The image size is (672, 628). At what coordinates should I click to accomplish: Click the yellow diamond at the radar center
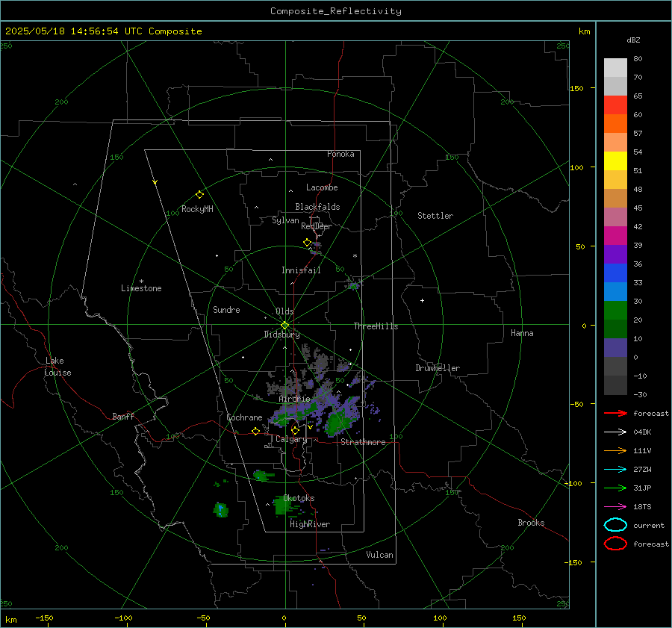click(284, 326)
